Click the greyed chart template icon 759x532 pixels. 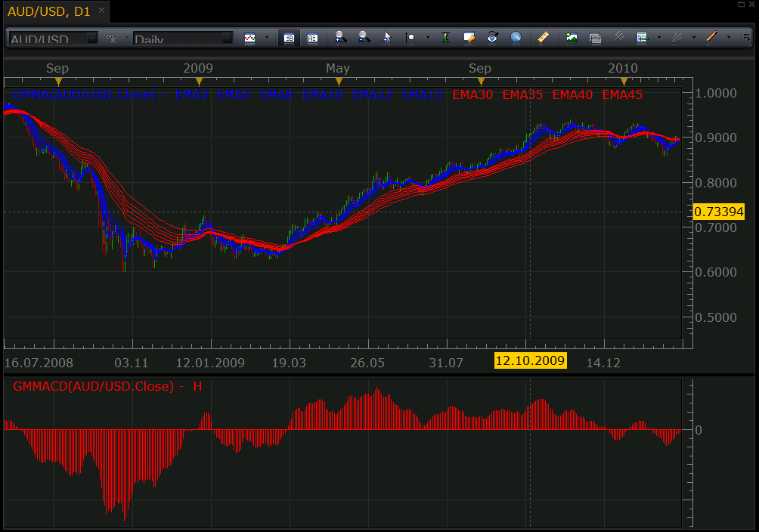click(x=595, y=38)
